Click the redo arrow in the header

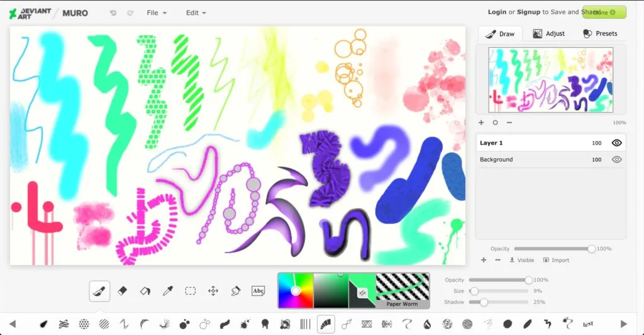coord(130,13)
